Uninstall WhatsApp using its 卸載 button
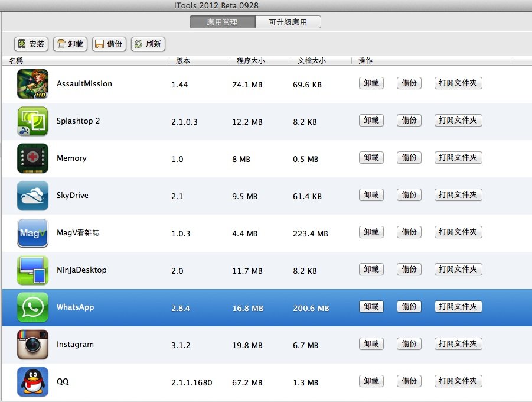The height and width of the screenshot is (402, 532). (x=371, y=307)
